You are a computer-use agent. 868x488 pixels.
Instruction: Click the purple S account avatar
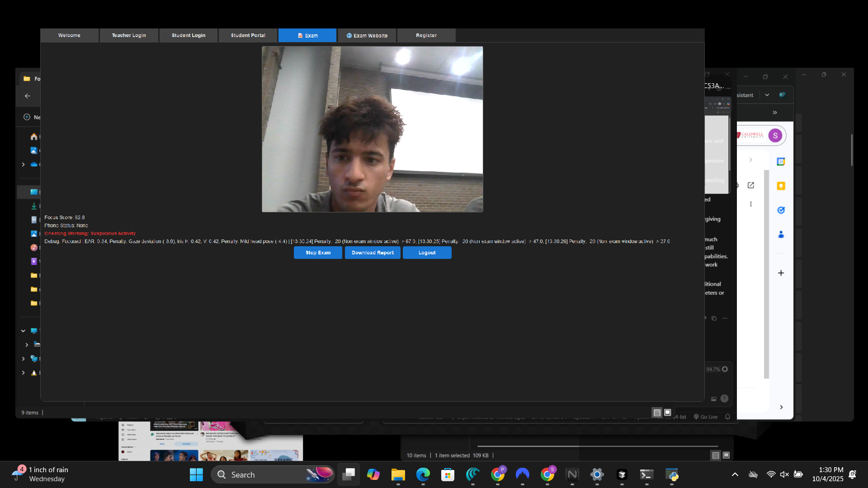[x=775, y=136]
